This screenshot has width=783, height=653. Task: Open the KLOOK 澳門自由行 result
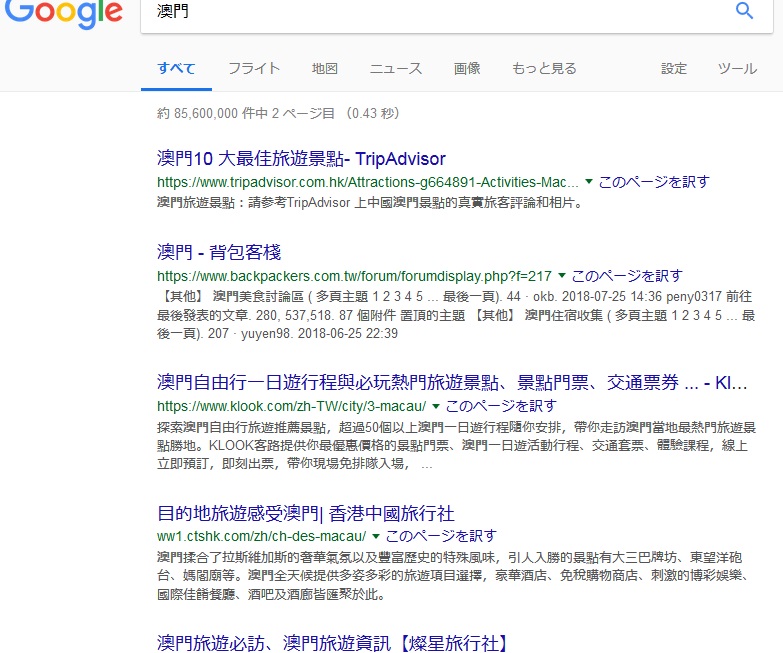[452, 383]
